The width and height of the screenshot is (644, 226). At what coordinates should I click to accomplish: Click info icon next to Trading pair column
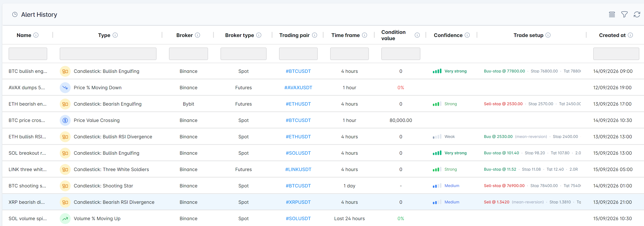pyautogui.click(x=315, y=35)
